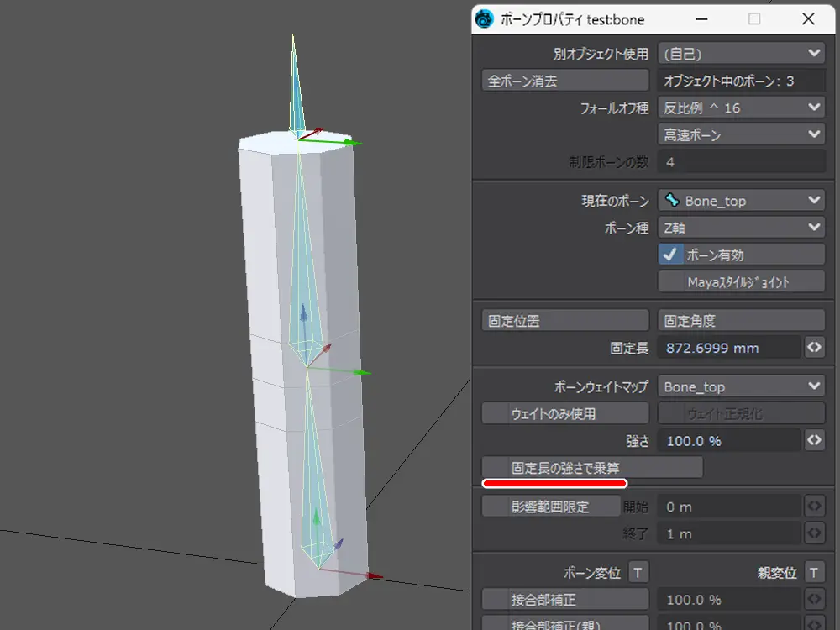
Task: Click the envelope button beside 開始 field
Action: (813, 507)
